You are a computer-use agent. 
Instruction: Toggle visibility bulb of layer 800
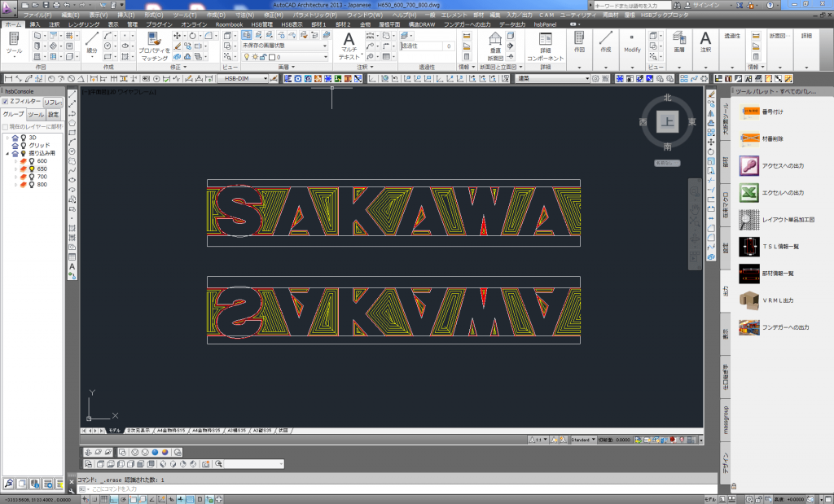(32, 185)
